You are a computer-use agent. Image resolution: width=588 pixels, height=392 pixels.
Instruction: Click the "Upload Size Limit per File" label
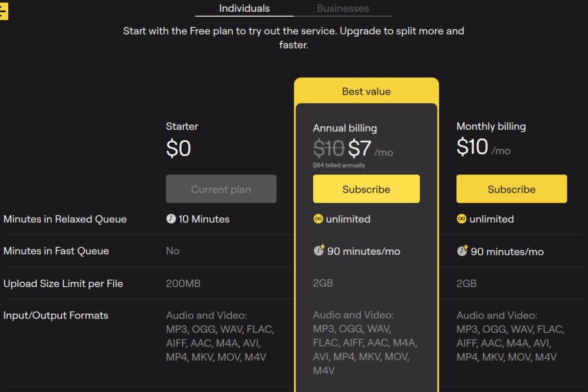click(63, 283)
